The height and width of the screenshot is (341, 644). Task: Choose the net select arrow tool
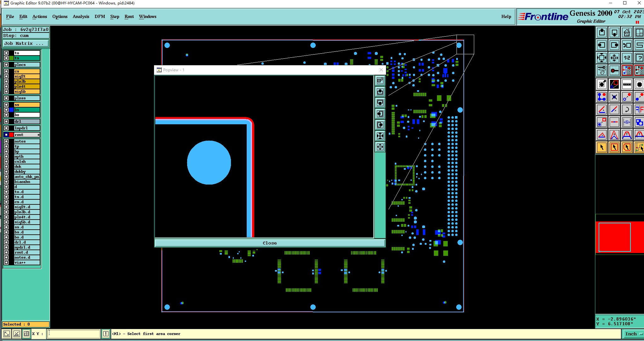pyautogui.click(x=639, y=147)
